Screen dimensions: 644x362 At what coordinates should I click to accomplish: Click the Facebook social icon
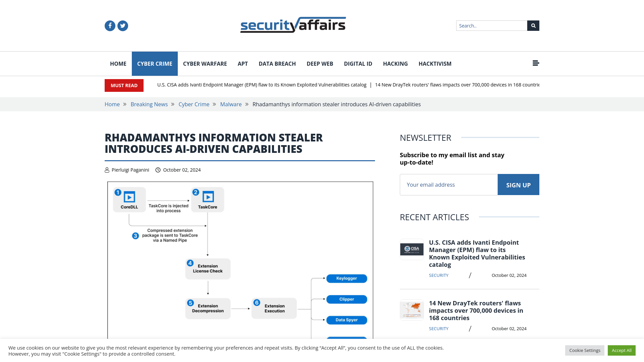coord(110,25)
